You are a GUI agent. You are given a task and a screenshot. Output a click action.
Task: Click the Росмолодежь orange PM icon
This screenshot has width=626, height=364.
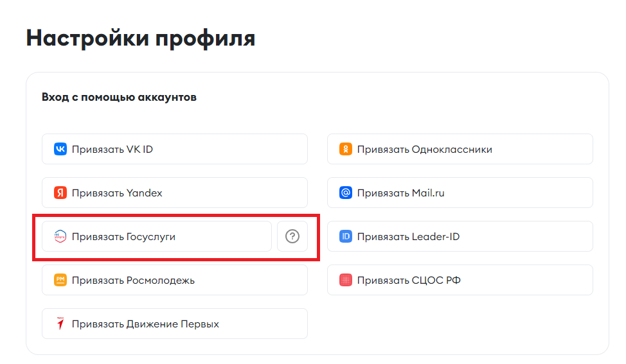(60, 280)
